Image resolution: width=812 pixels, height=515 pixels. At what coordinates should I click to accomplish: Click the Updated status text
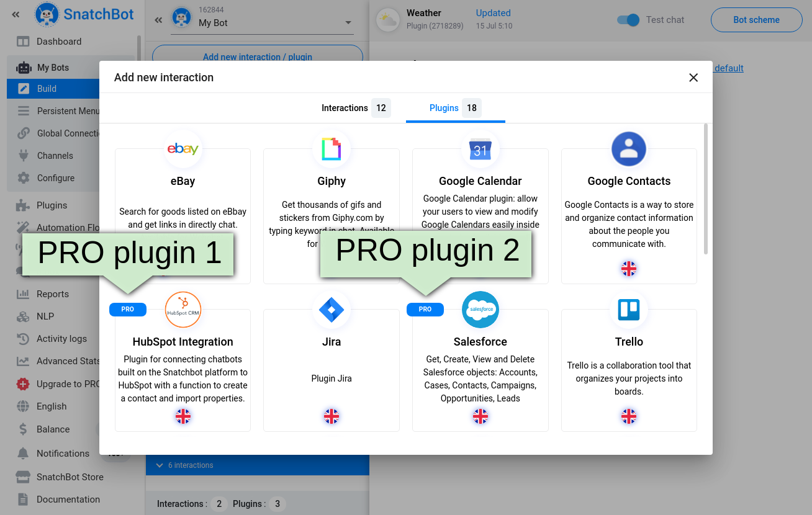(x=494, y=13)
